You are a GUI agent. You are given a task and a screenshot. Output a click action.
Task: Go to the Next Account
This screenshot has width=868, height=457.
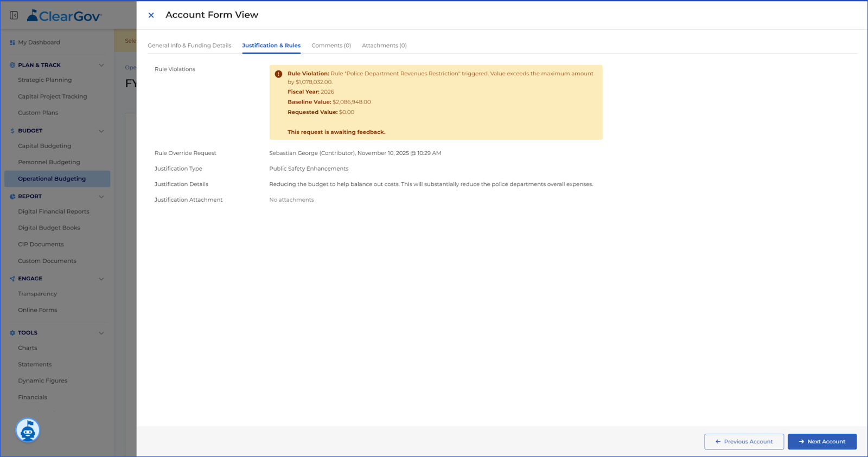(822, 441)
